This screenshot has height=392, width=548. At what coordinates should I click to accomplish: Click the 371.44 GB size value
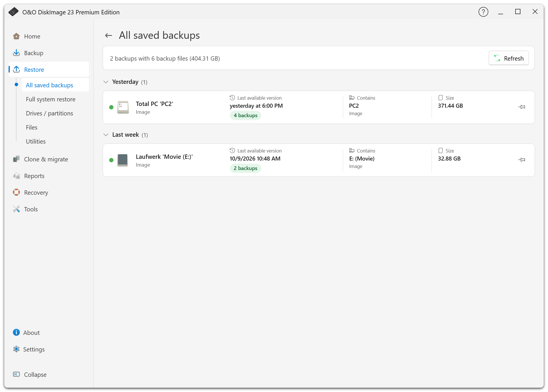pos(450,106)
